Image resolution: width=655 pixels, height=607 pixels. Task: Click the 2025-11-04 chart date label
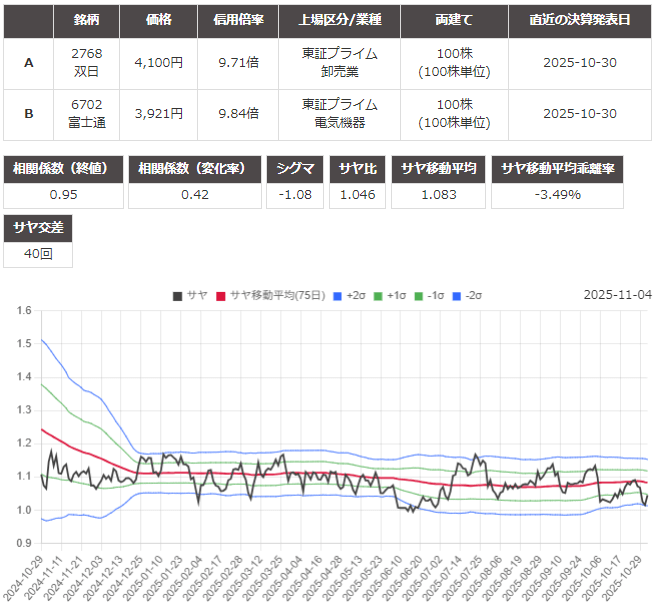617,295
